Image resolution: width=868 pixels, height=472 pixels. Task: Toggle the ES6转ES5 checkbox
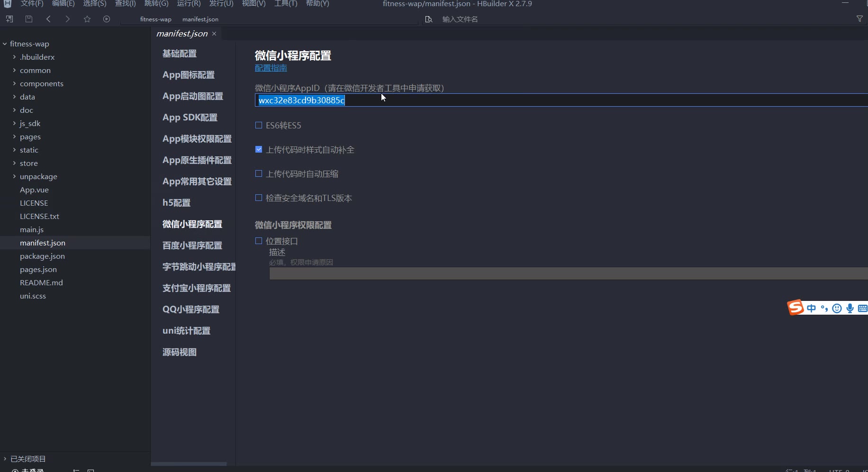click(259, 125)
